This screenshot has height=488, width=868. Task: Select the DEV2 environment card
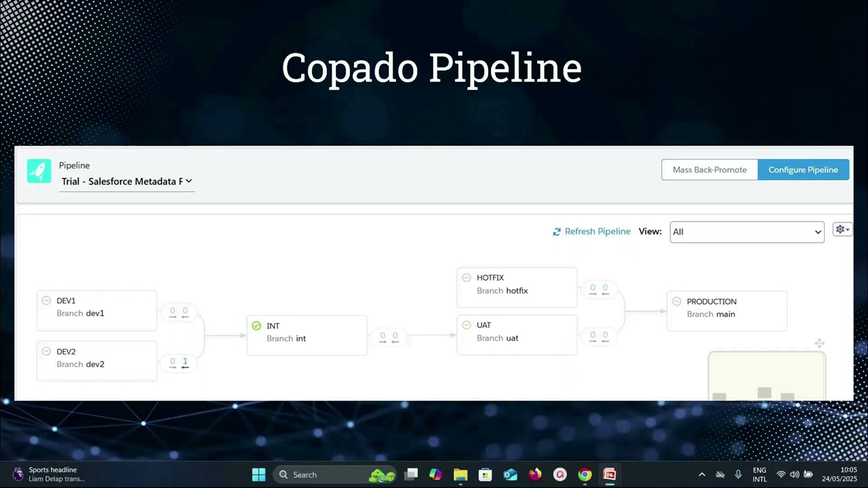tap(97, 361)
